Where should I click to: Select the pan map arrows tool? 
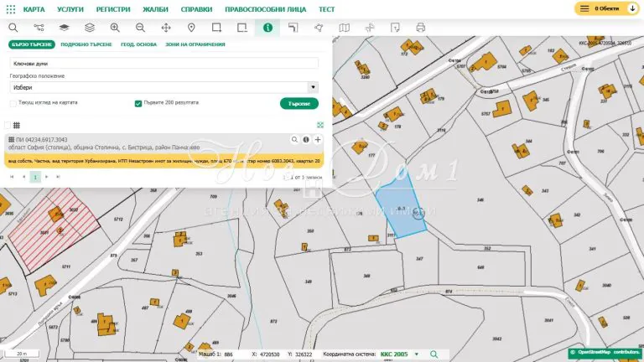[165, 28]
